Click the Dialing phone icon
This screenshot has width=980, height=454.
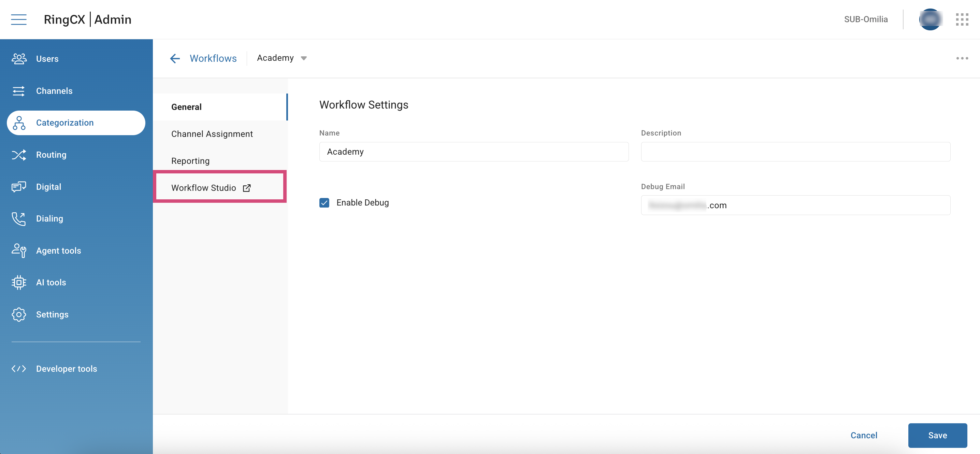[19, 218]
